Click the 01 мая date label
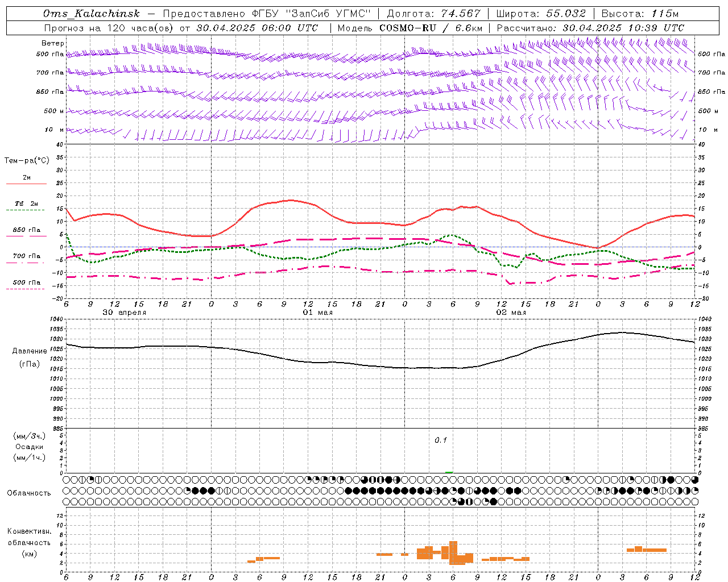This screenshot has height=582, width=728. point(317,313)
